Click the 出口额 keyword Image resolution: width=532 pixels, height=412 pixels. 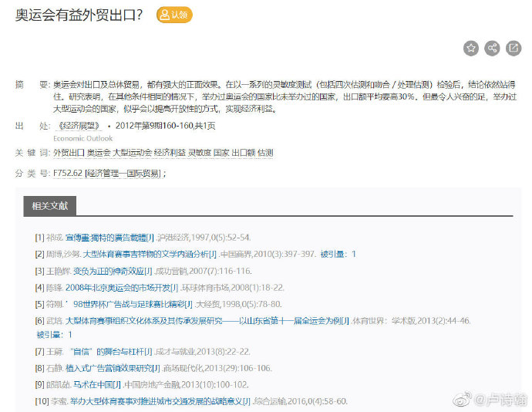[x=243, y=153]
